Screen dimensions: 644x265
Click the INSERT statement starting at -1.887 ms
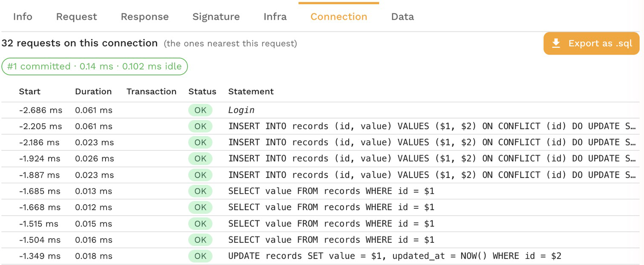pos(432,175)
